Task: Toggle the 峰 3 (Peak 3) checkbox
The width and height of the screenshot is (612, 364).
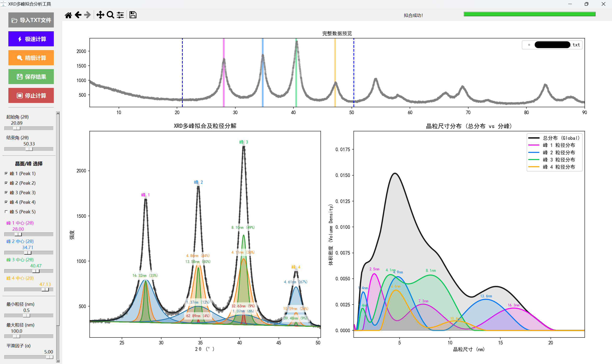Action: tap(6, 193)
